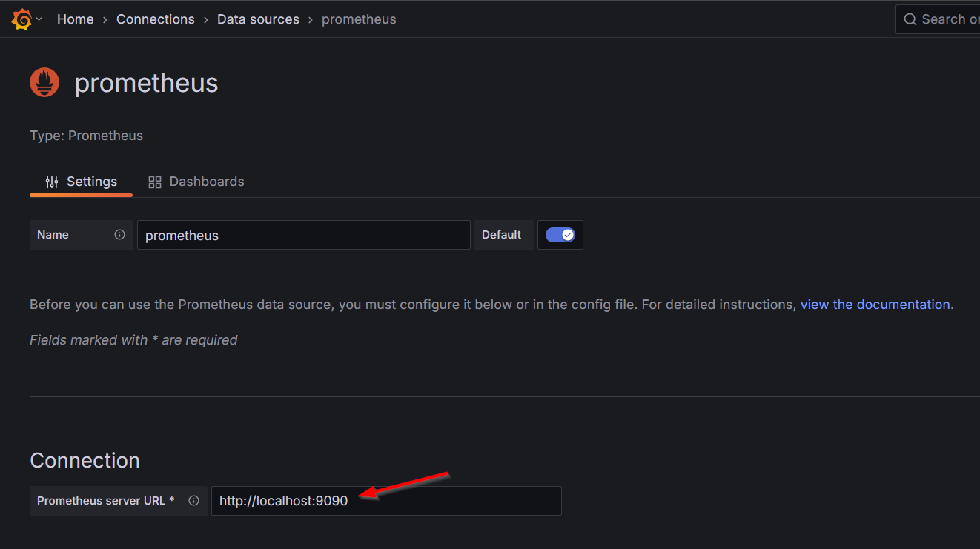Click the info icon next to Name
980x549 pixels.
point(119,234)
